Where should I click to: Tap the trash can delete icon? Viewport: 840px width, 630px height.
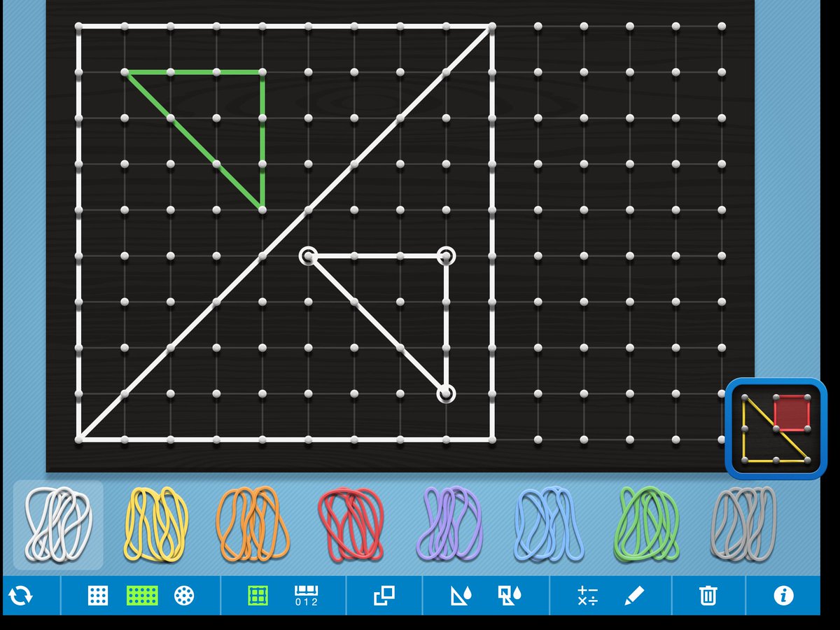(x=708, y=596)
